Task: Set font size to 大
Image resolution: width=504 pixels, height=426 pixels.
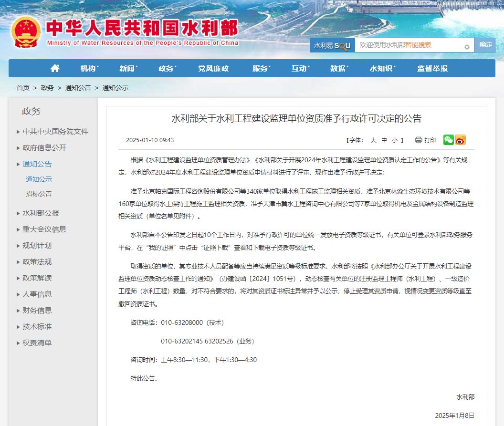Action: (374, 140)
